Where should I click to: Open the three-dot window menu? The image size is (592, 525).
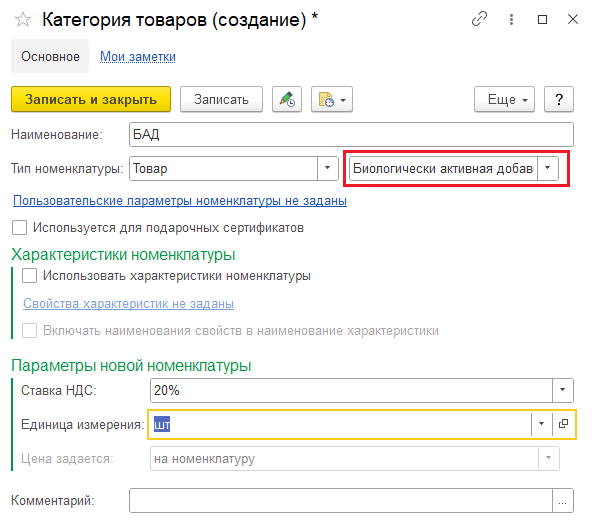coord(511,19)
